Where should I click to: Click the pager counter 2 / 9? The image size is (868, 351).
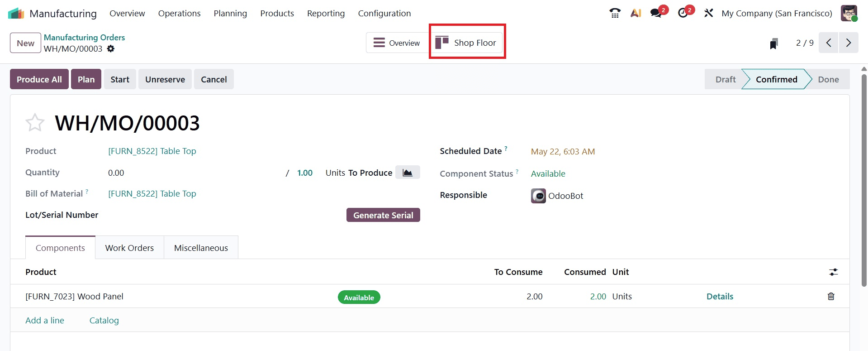[805, 43]
